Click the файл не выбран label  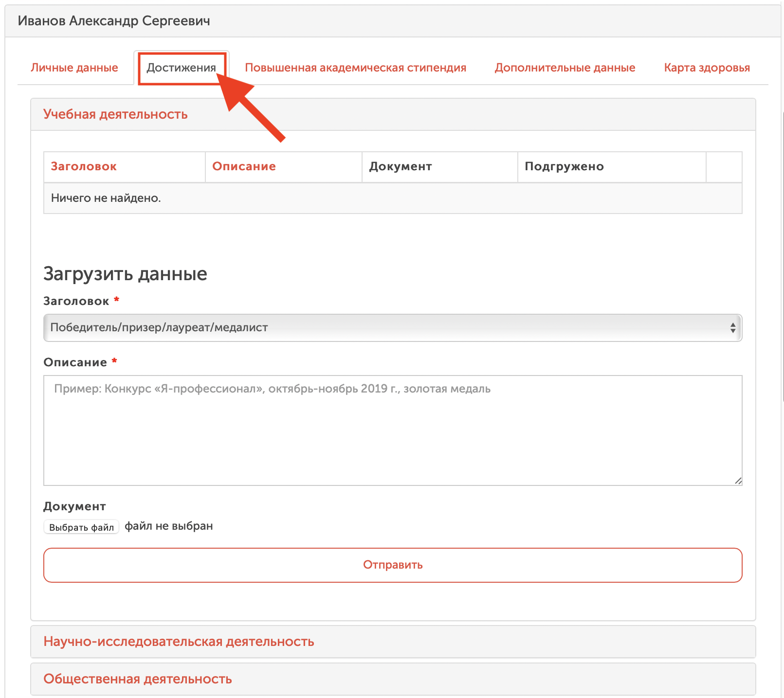pos(169,526)
